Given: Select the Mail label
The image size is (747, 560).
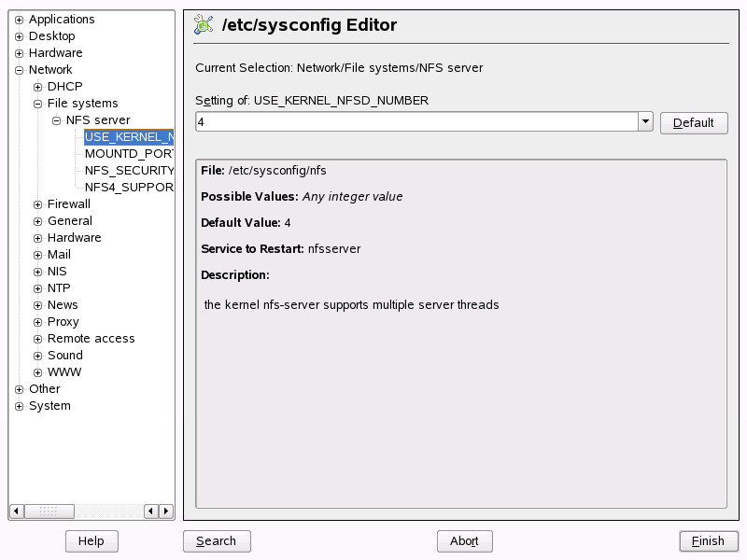Looking at the screenshot, I should pyautogui.click(x=59, y=255).
